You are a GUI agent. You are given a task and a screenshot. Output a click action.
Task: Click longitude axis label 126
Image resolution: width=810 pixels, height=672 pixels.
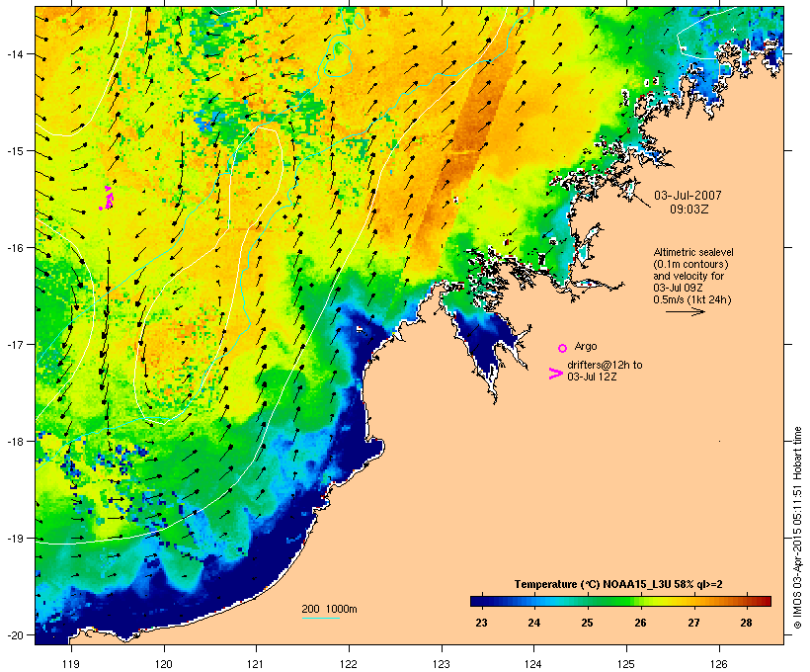(x=719, y=664)
